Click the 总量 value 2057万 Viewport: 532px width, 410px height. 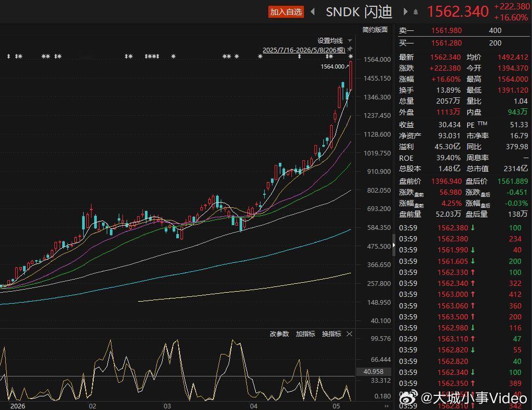[x=448, y=101]
